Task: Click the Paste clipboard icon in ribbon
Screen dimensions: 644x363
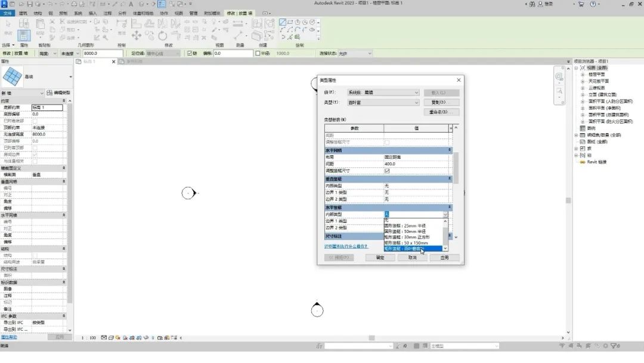Action: click(41, 23)
